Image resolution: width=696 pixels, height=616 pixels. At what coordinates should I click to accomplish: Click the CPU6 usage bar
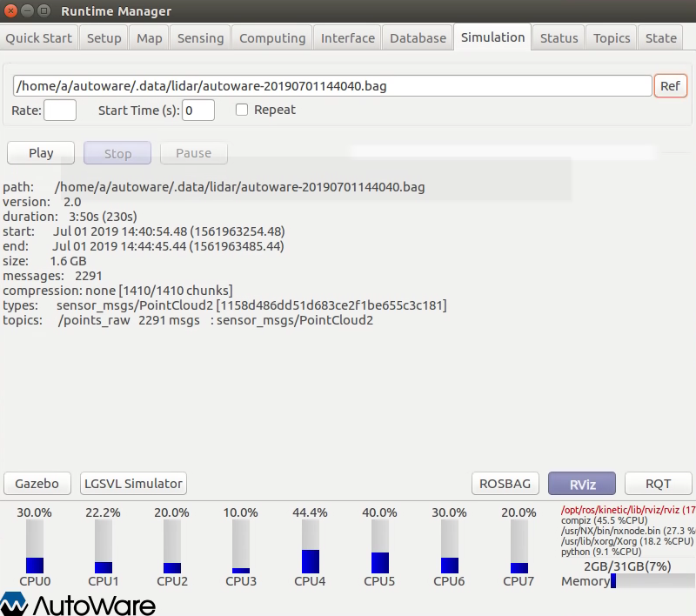pos(450,546)
